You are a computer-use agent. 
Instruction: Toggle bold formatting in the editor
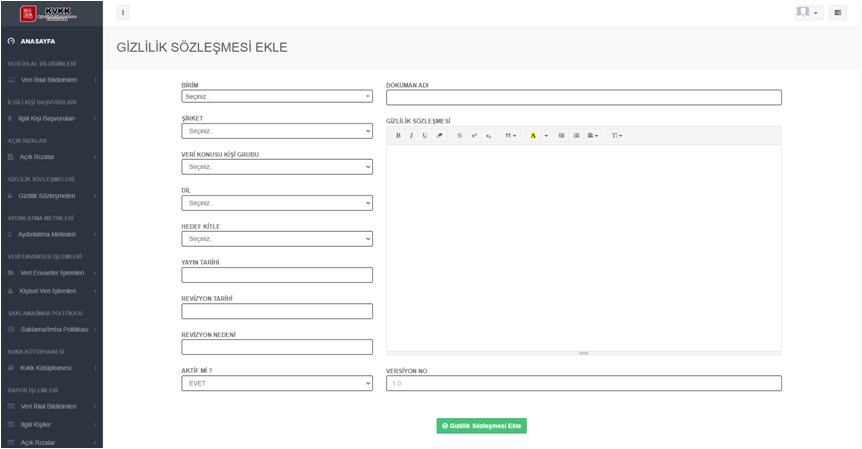(x=398, y=135)
